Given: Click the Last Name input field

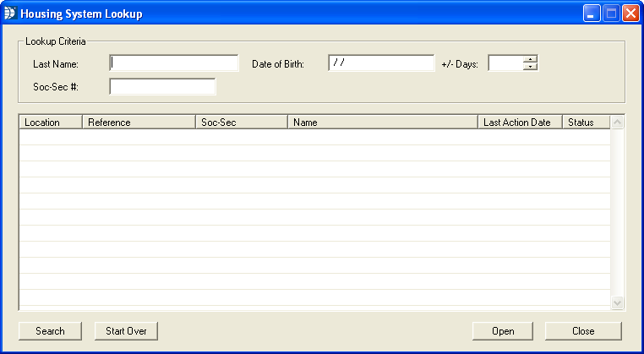Looking at the screenshot, I should tap(174, 63).
